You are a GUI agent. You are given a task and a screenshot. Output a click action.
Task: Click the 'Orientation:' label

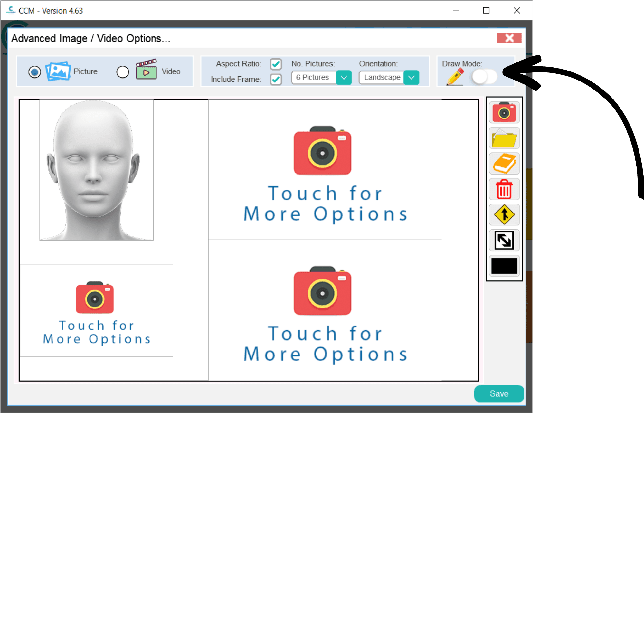[x=378, y=64]
